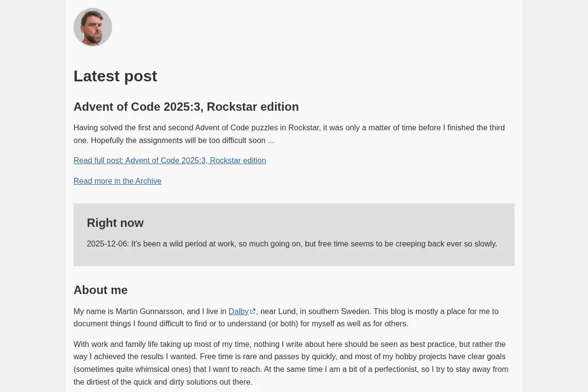This screenshot has width=588, height=392.
Task: Click the sentence beginning Hopefully the assignments
Action: click(182, 140)
